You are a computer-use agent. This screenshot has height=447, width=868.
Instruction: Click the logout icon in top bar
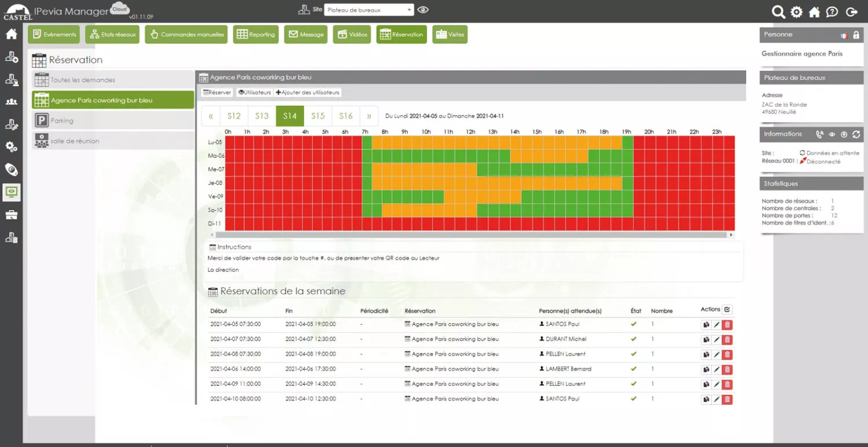tap(851, 12)
